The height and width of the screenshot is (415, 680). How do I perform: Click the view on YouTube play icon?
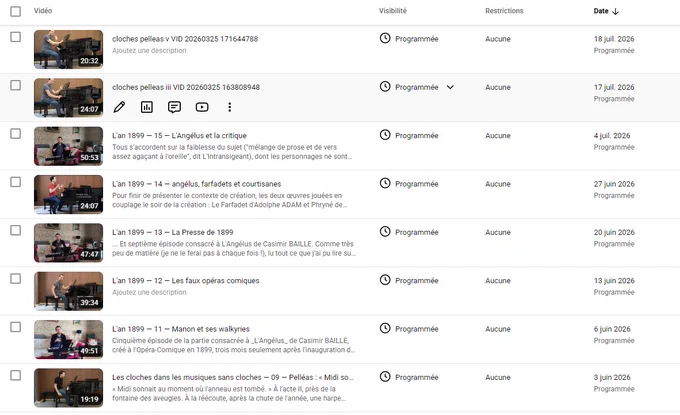click(x=202, y=107)
